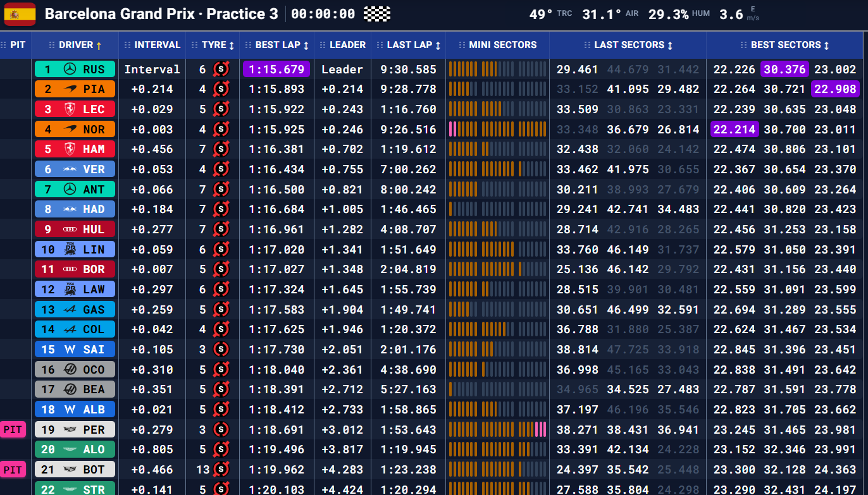Viewport: 868px width, 495px height.
Task: Click the INTERVAL column header label
Action: pos(158,45)
